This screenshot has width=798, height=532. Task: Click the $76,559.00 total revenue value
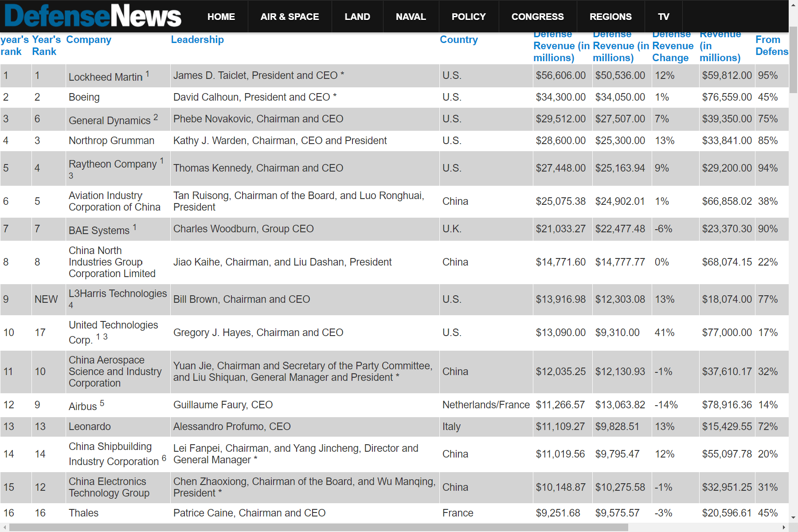[x=727, y=97]
